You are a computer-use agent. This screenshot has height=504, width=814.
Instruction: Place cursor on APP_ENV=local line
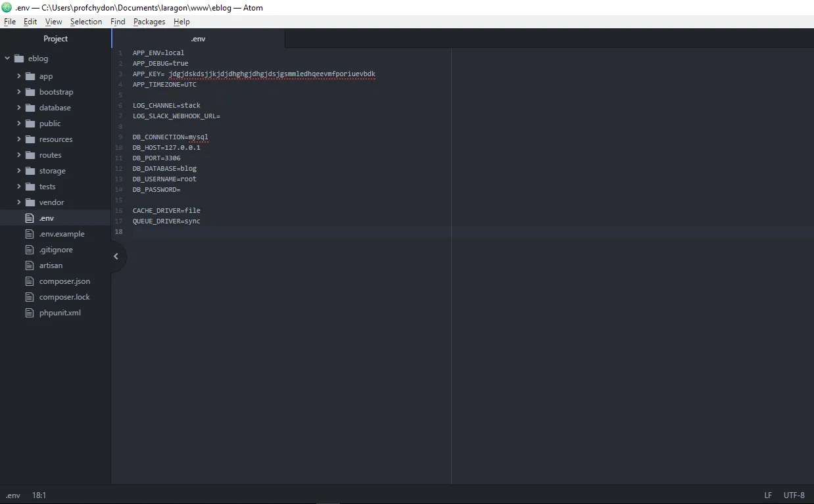pyautogui.click(x=158, y=53)
